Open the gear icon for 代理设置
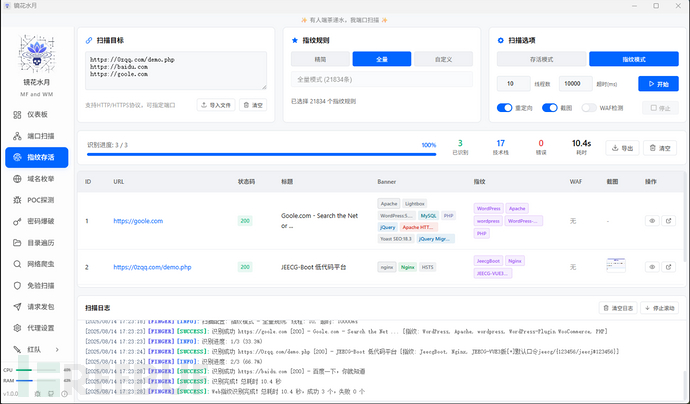 tap(17, 328)
